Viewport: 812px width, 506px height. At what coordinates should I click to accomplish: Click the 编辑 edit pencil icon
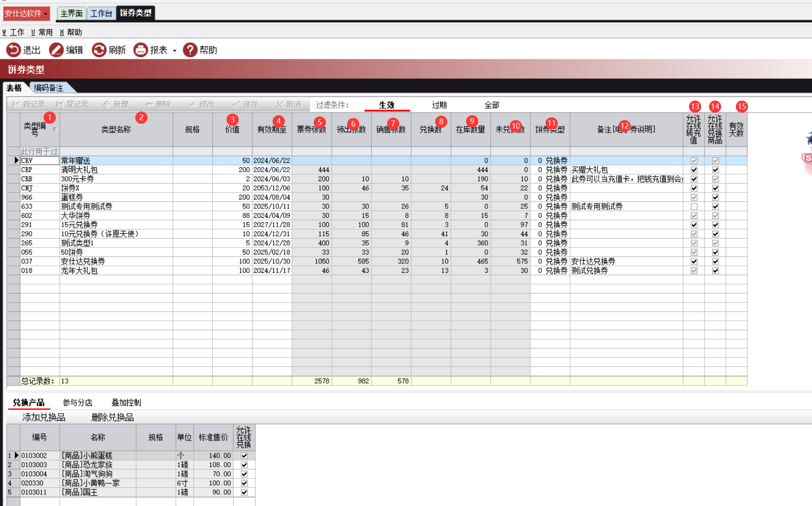tap(56, 50)
